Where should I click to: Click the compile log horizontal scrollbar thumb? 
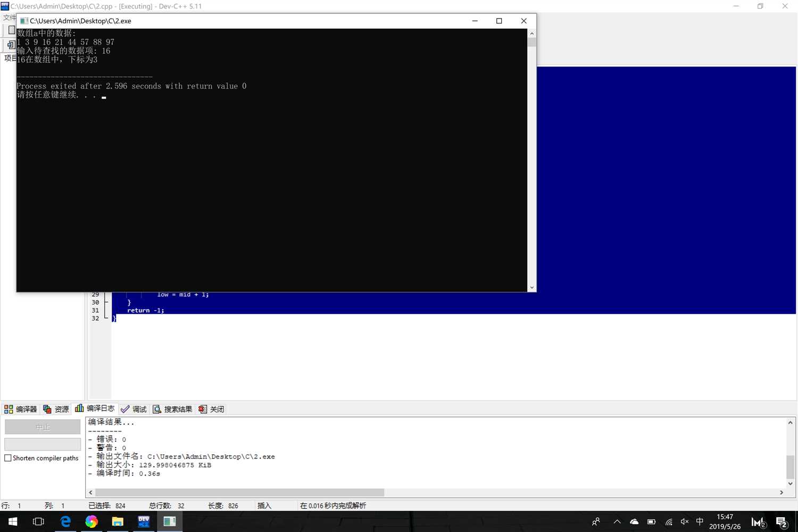[x=239, y=493]
